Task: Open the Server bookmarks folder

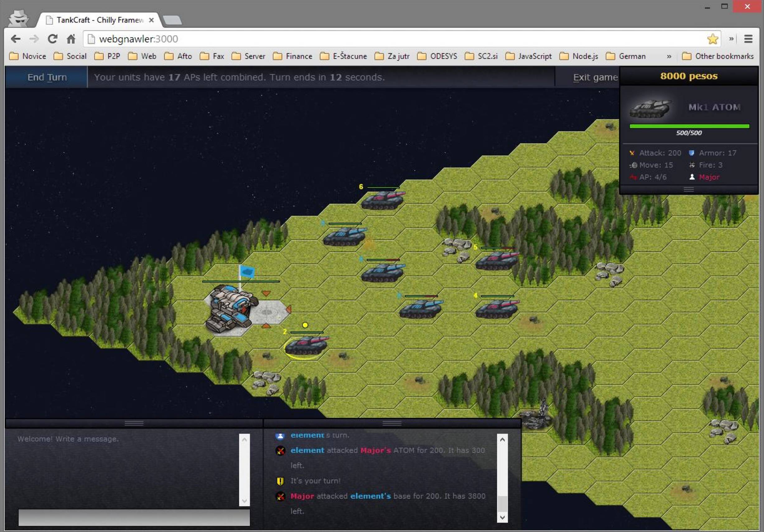Action: pos(248,56)
